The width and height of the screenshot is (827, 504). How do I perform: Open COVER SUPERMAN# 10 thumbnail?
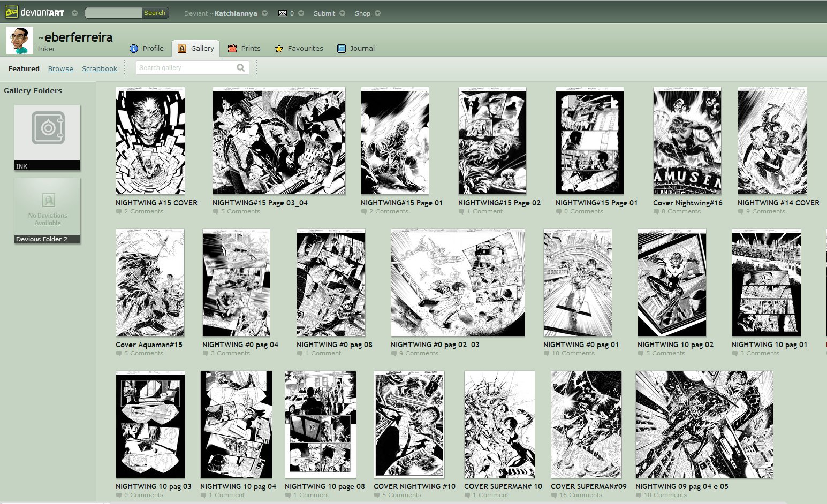click(499, 424)
